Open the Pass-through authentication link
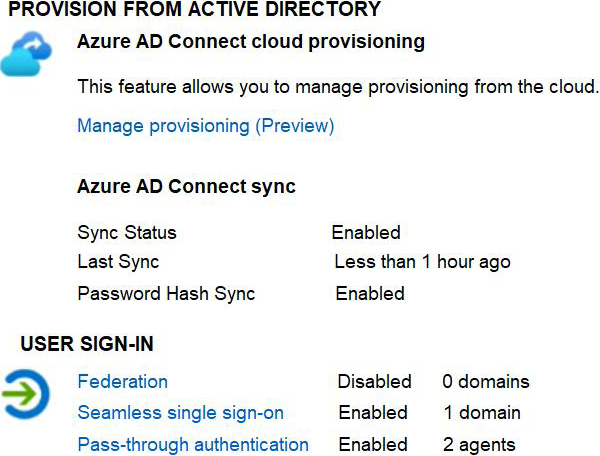 click(x=193, y=444)
